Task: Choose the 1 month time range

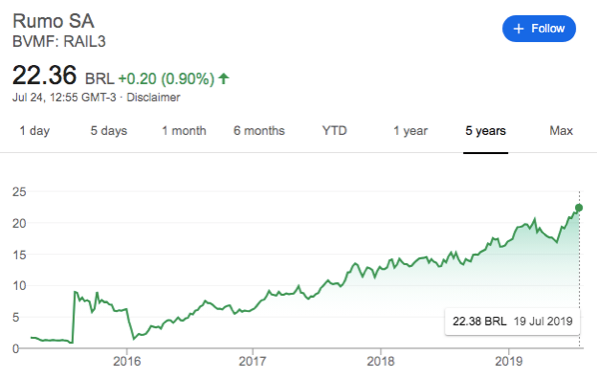Action: (184, 131)
